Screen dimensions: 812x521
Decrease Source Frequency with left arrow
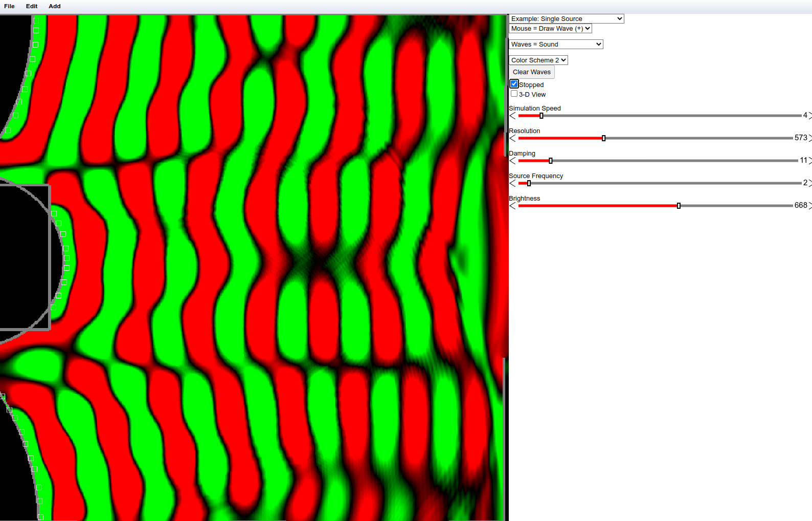[x=512, y=183]
